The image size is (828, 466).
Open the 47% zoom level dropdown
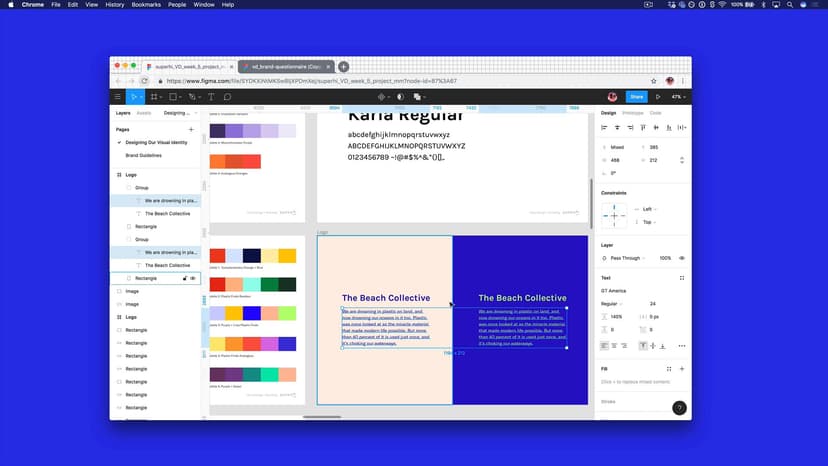point(678,97)
